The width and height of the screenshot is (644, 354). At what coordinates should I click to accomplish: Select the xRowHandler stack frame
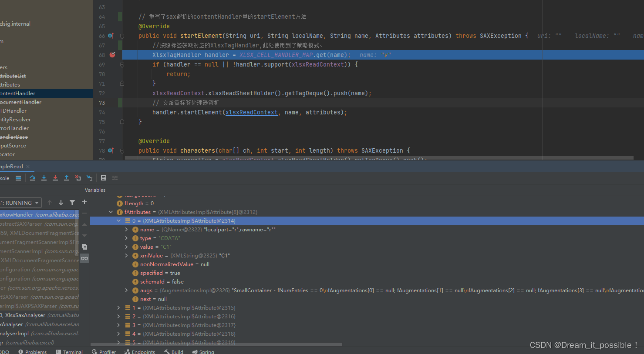pyautogui.click(x=39, y=214)
